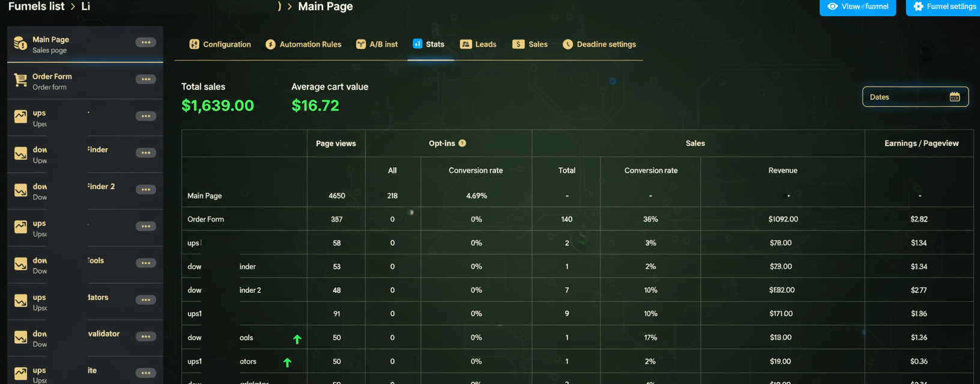980x384 pixels.
Task: Click the Deadline settings clock icon
Action: click(567, 44)
